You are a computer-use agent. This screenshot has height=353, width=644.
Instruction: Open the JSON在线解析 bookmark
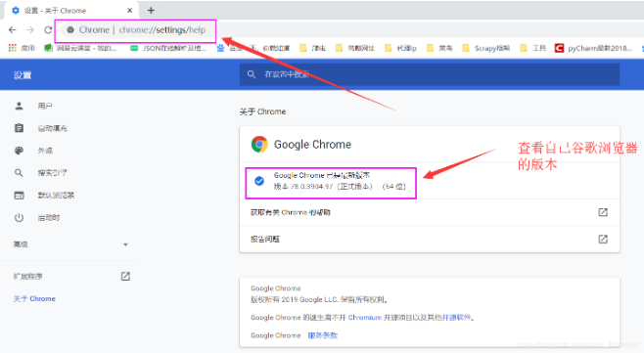(168, 48)
